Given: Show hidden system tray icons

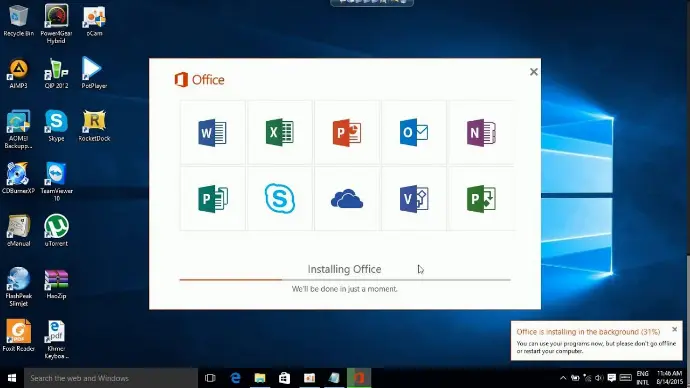Looking at the screenshot, I should tap(563, 378).
